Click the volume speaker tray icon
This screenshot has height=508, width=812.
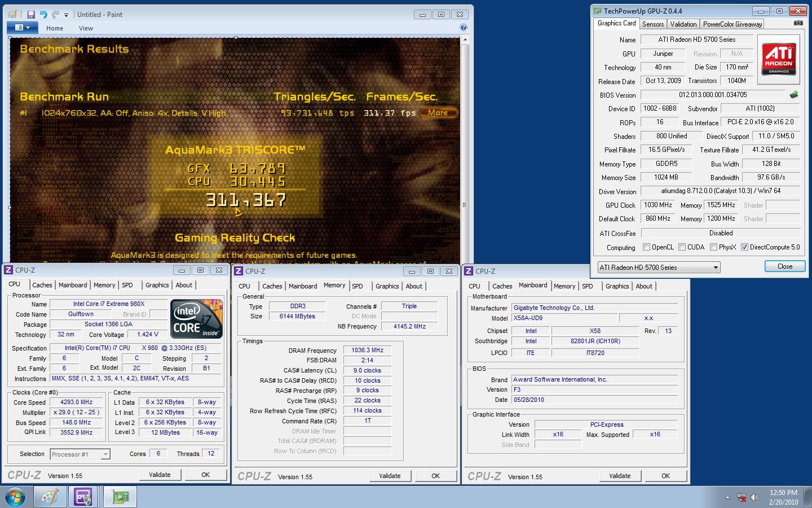point(754,498)
